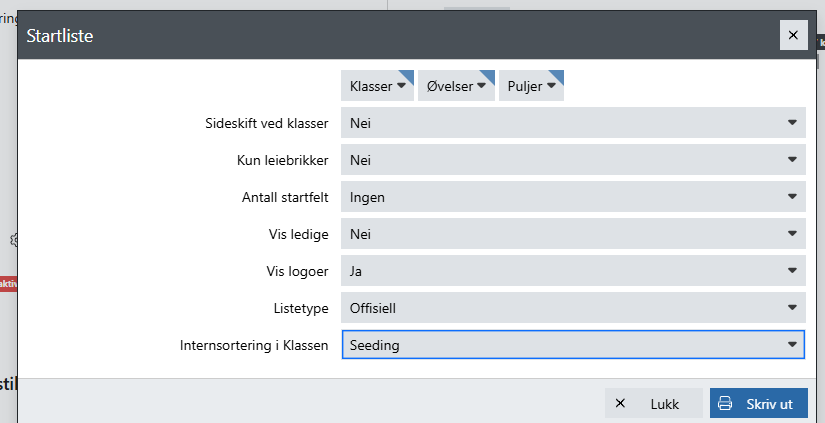Open the Øvelser dropdown filter
This screenshot has width=825, height=423.
[456, 86]
